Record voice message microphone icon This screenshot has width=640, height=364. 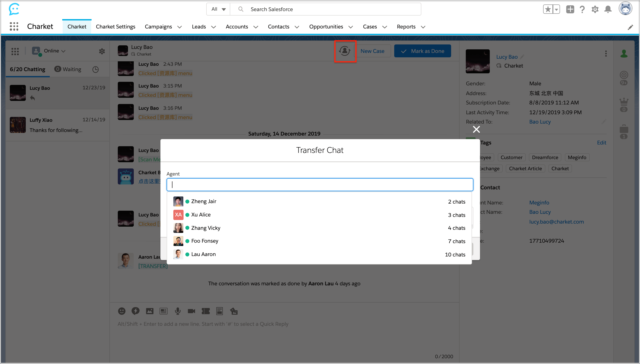[178, 311]
